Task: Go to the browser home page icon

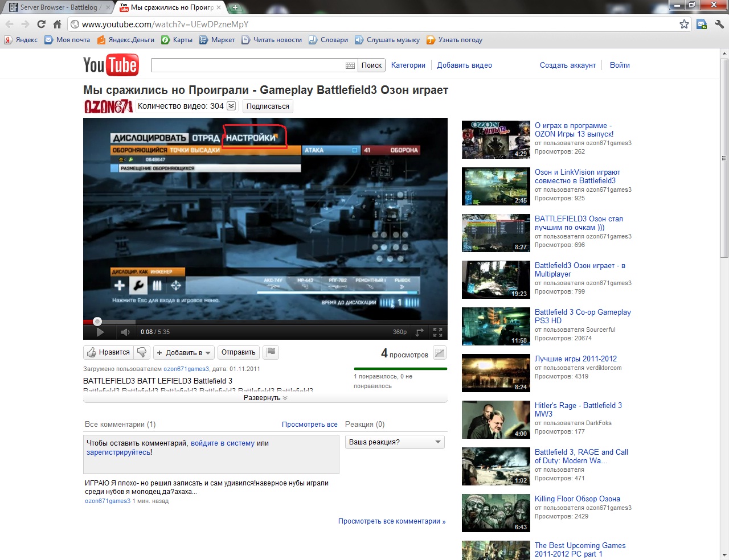Action: click(57, 24)
